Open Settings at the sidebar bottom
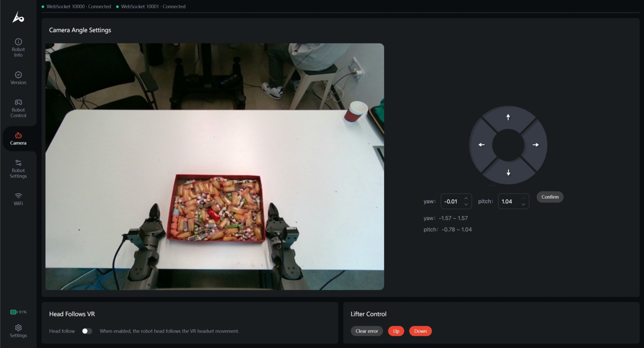Viewport: 644px width, 348px height. pyautogui.click(x=18, y=331)
